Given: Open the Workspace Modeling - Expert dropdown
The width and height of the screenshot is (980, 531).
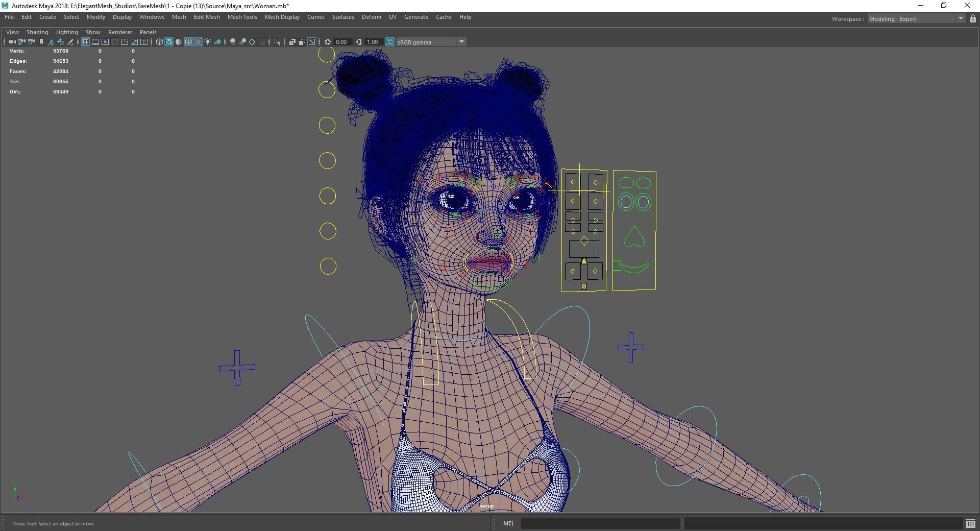Looking at the screenshot, I should tap(916, 19).
